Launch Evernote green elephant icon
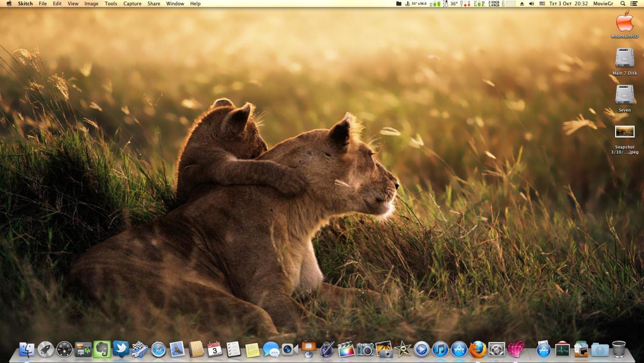The height and width of the screenshot is (363, 644). (102, 350)
